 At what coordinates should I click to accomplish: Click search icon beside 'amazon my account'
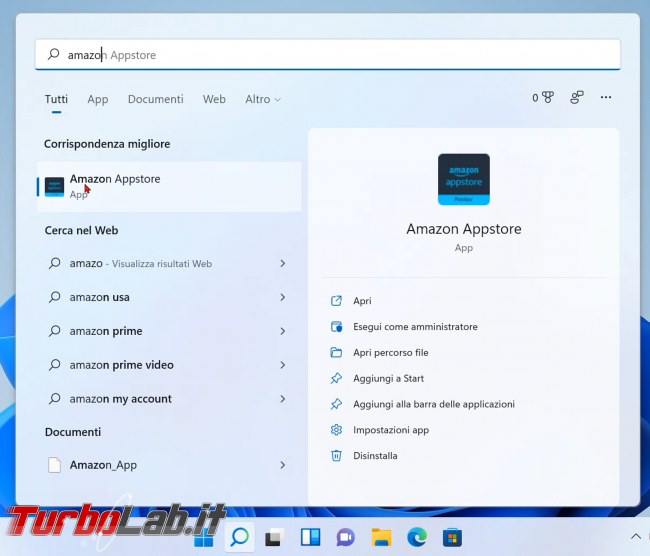pyautogui.click(x=54, y=398)
